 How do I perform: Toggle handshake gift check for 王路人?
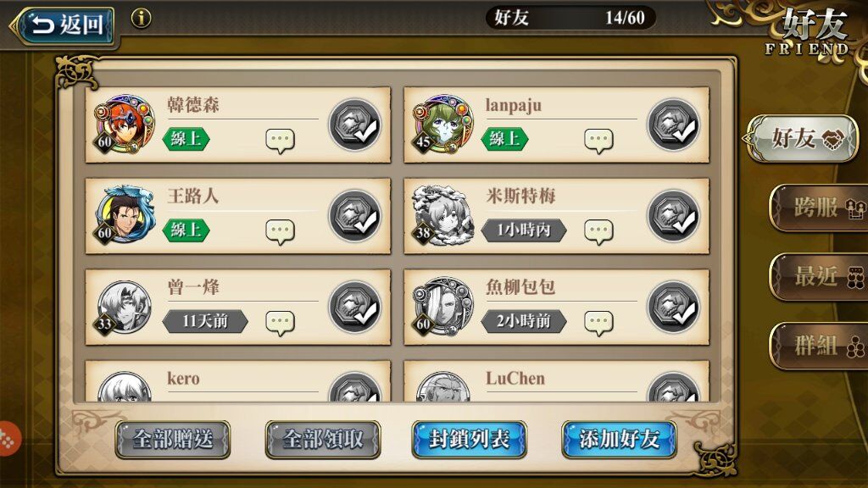coord(355,216)
